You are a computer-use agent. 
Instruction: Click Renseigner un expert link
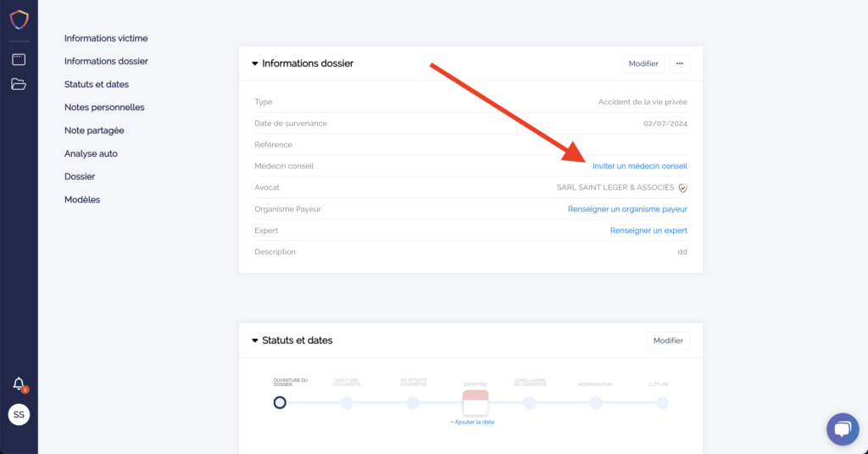tap(648, 230)
